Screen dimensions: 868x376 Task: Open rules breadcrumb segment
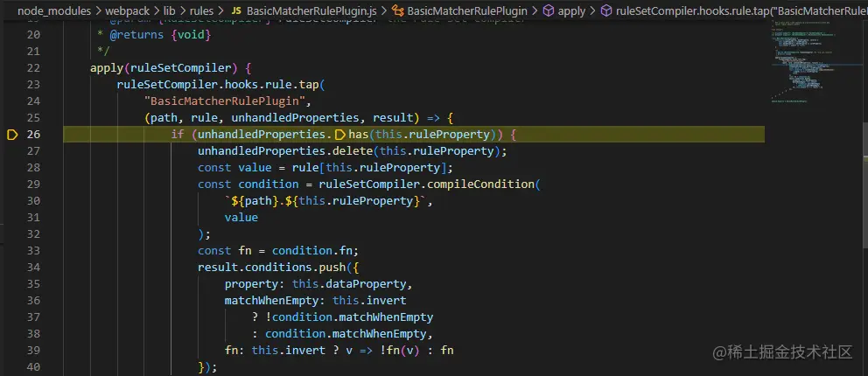[x=203, y=10]
